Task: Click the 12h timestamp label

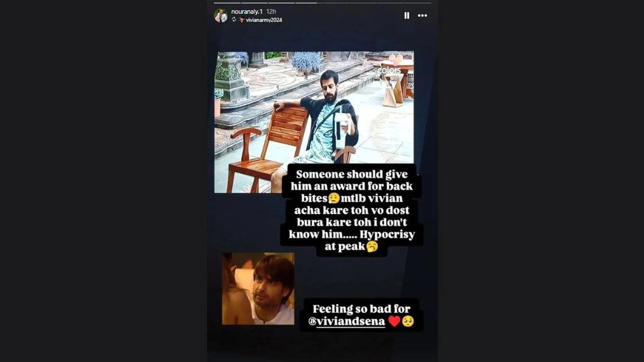Action: point(271,12)
